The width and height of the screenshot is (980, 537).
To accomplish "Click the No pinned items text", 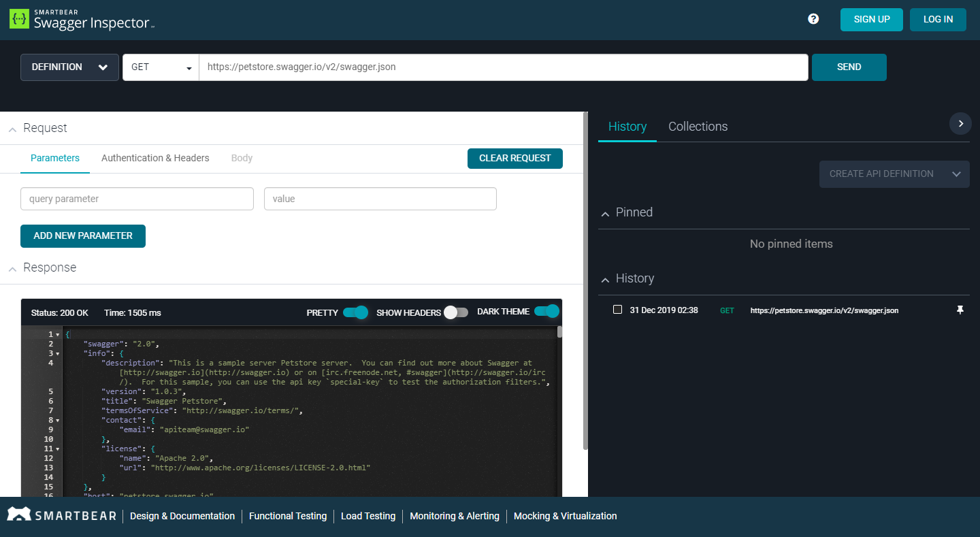I will click(791, 244).
